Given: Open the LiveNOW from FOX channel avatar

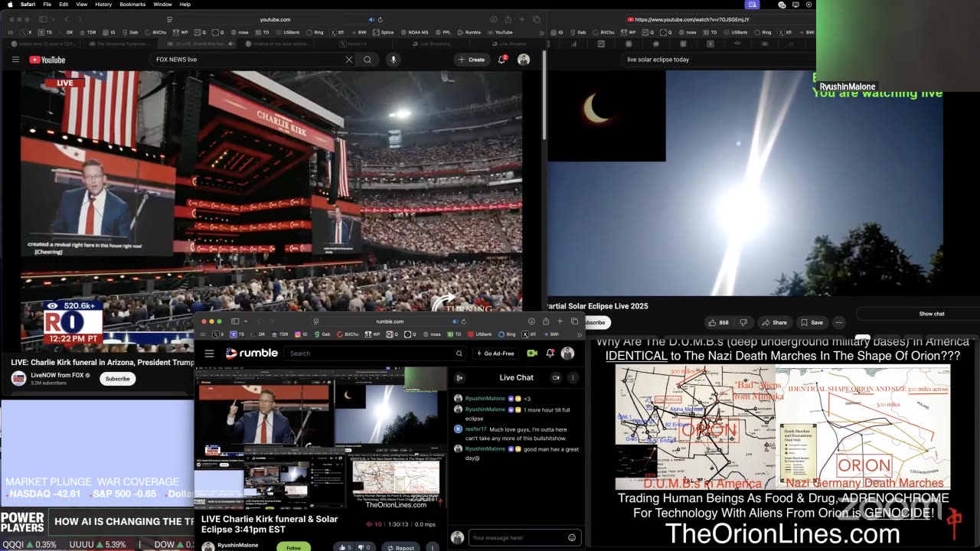Looking at the screenshot, I should point(18,379).
